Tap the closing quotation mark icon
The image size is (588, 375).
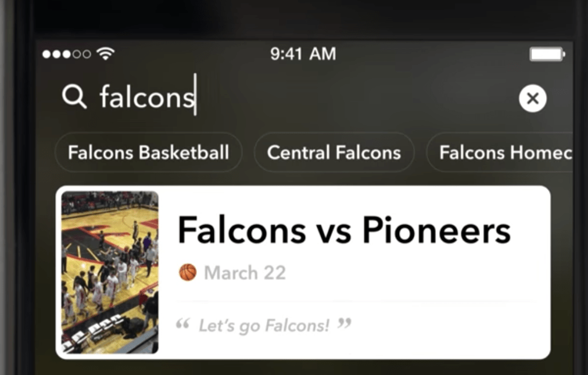pos(345,323)
